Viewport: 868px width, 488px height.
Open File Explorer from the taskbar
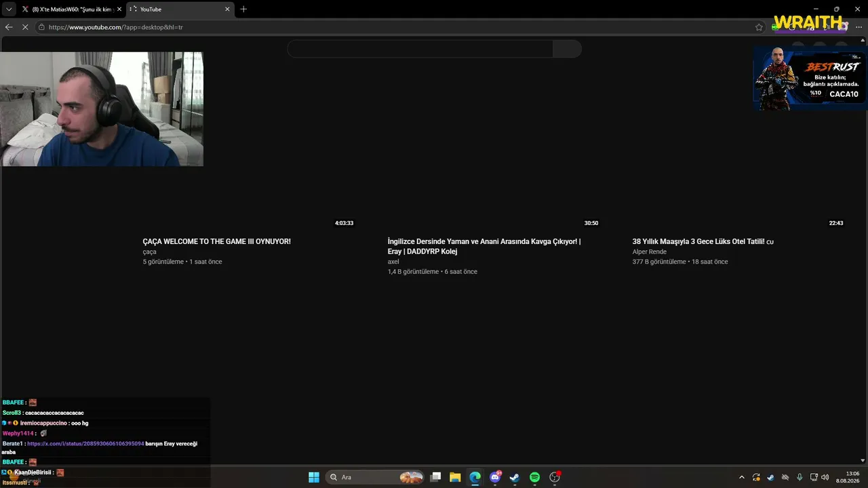(x=455, y=477)
